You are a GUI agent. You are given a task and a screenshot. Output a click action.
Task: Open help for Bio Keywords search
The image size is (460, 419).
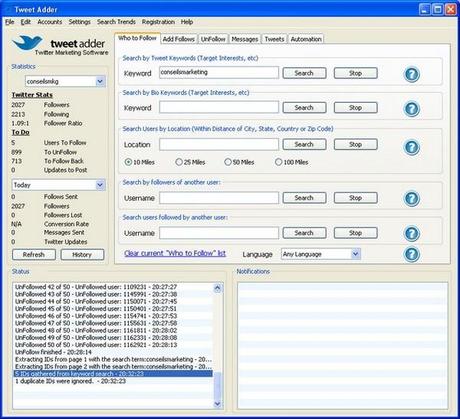tap(412, 109)
